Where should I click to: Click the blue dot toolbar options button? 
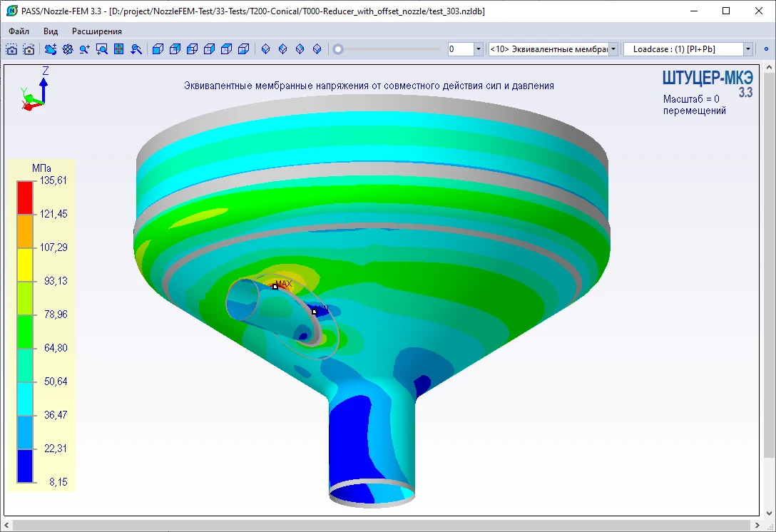pos(767,49)
